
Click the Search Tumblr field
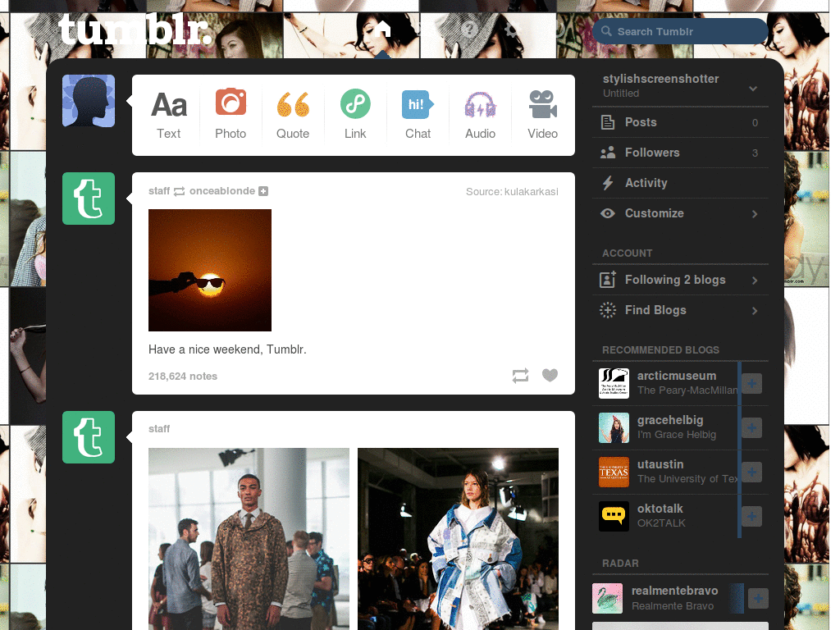(680, 32)
